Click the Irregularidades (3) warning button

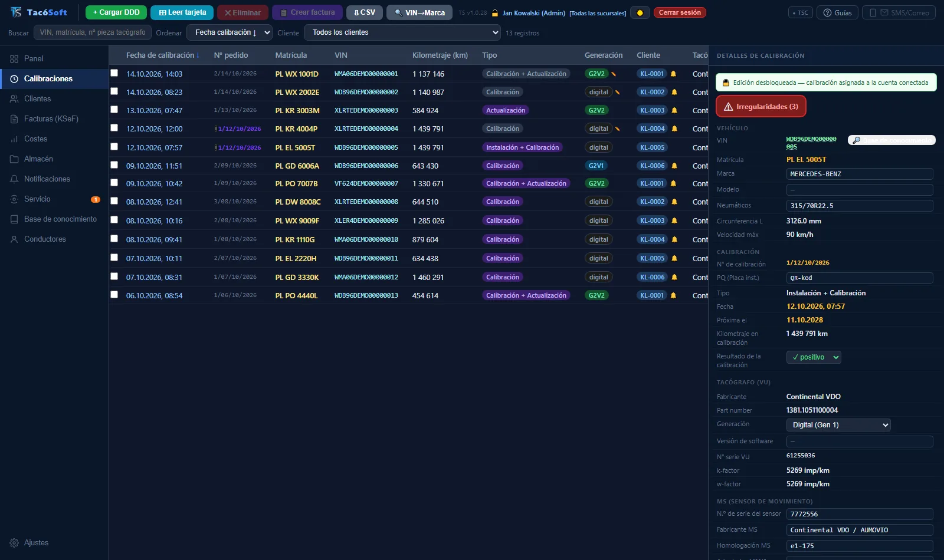click(761, 107)
